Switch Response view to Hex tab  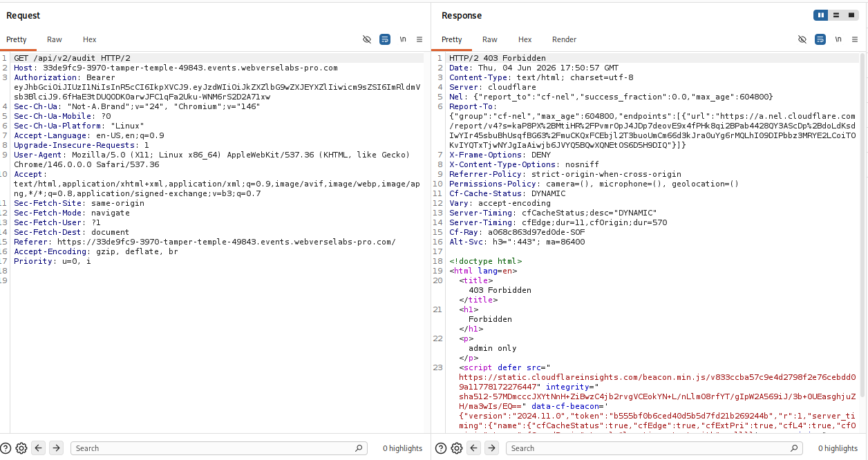(x=525, y=39)
